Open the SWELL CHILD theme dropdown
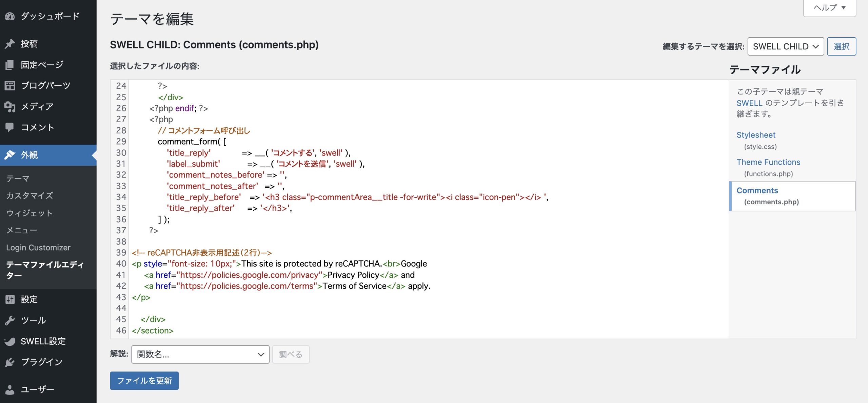This screenshot has width=868, height=403. [786, 46]
